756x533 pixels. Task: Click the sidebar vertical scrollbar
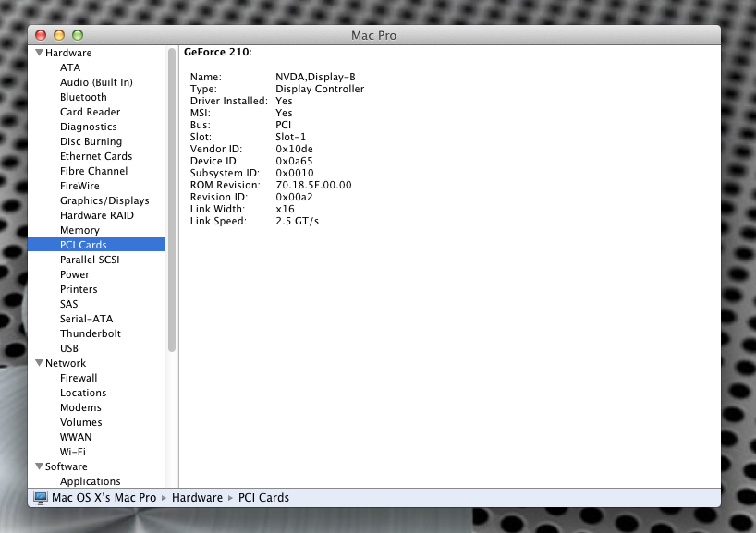coord(172,200)
